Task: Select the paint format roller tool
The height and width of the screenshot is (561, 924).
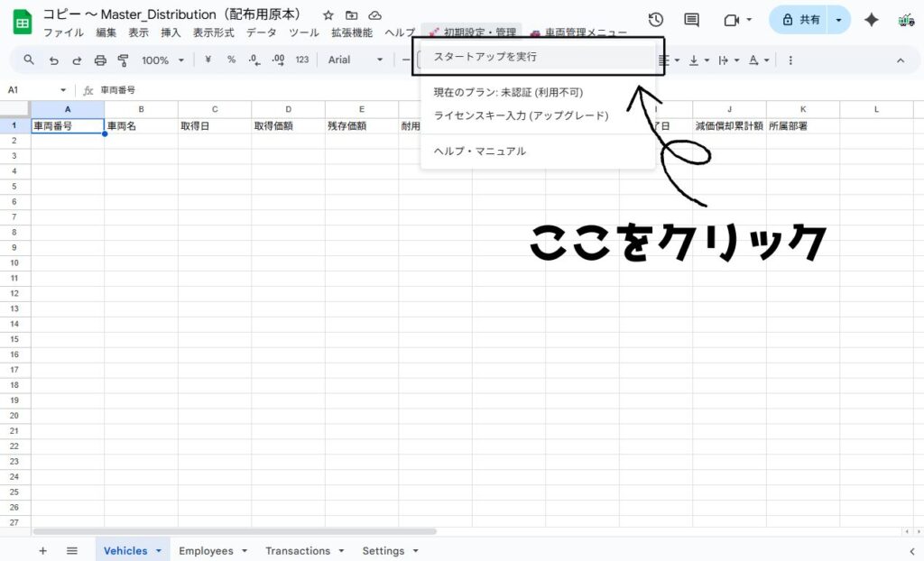Action: (x=123, y=60)
